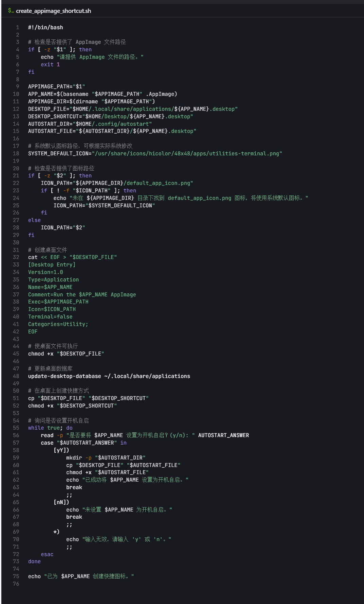Click the SYSTEM_DEFAULT_ICON variable assignment
This screenshot has height=604, width=364.
(x=155, y=153)
